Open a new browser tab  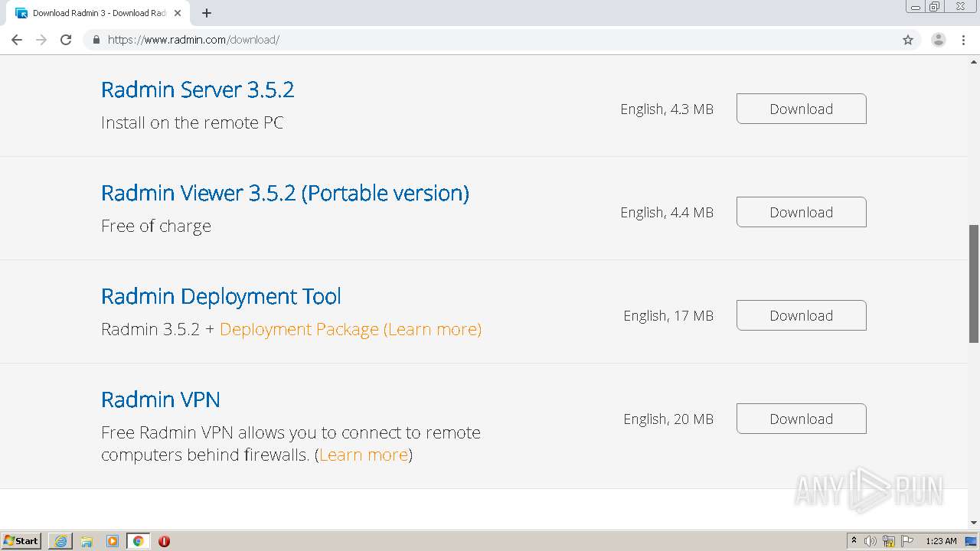point(207,13)
